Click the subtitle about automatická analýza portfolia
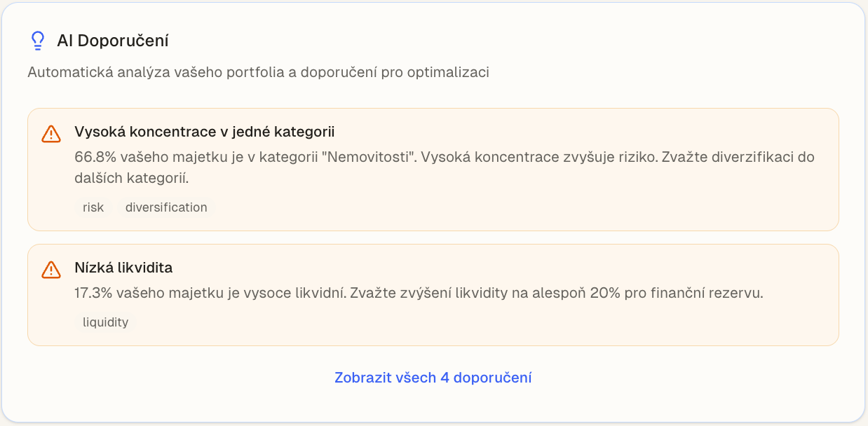 click(x=258, y=71)
